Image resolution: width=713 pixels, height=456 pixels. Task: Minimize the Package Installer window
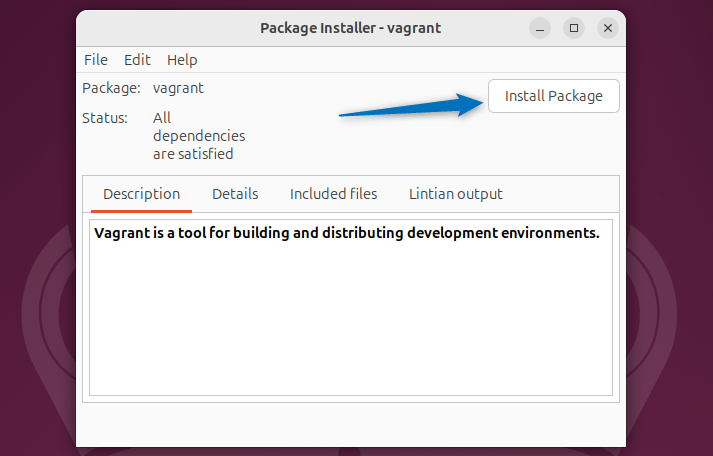[x=540, y=28]
